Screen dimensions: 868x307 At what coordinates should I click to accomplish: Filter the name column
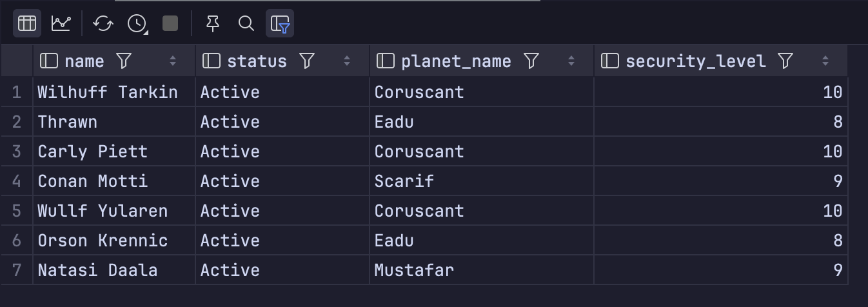(x=123, y=61)
